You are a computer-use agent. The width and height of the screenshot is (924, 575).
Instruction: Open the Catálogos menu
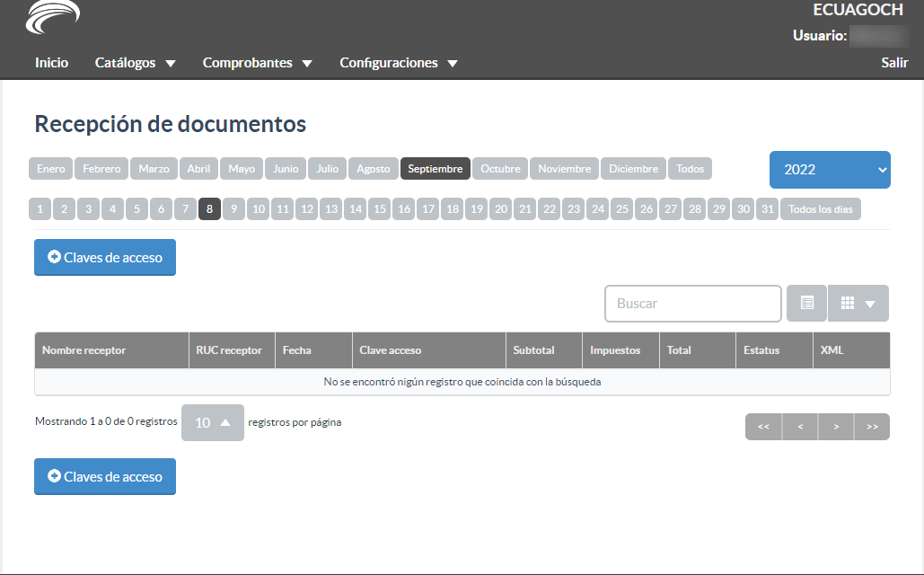pos(135,63)
